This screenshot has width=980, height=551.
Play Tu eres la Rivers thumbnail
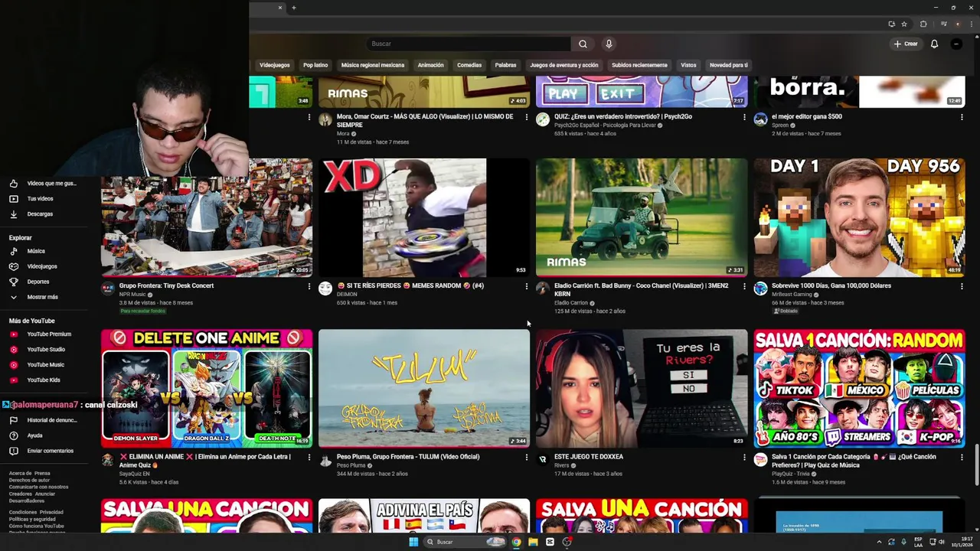point(642,388)
